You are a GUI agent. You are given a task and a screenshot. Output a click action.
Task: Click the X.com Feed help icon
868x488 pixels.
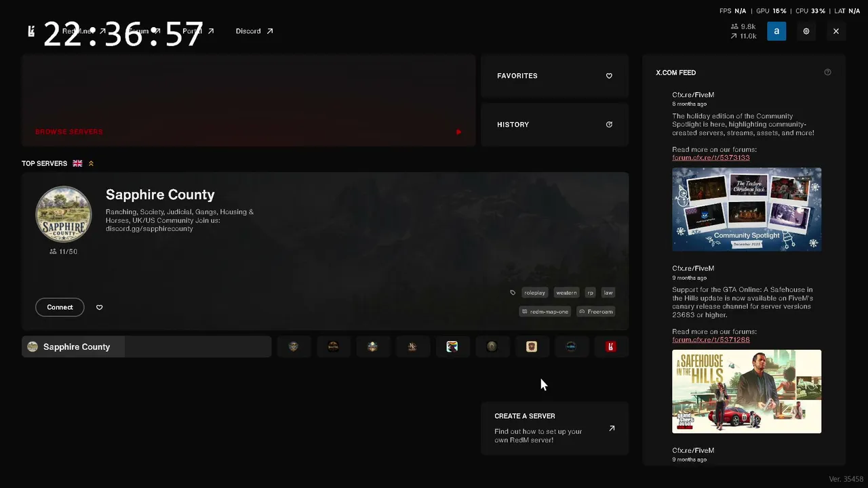click(827, 73)
